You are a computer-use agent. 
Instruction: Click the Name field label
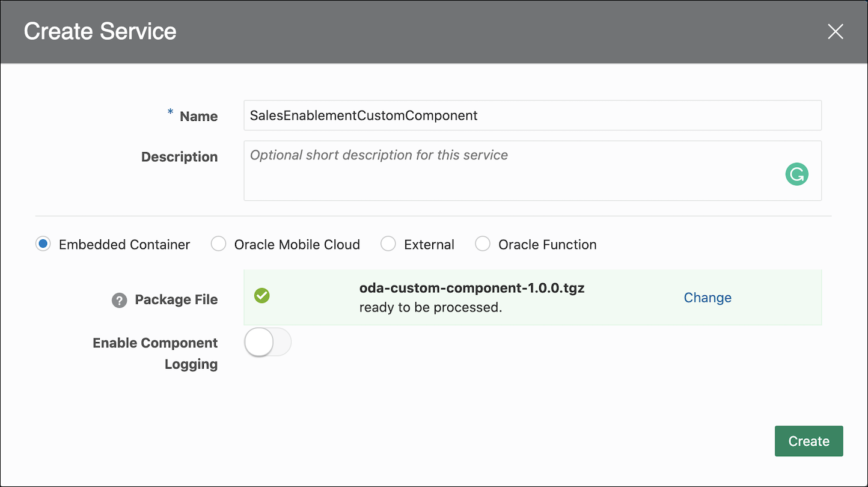[x=198, y=116]
